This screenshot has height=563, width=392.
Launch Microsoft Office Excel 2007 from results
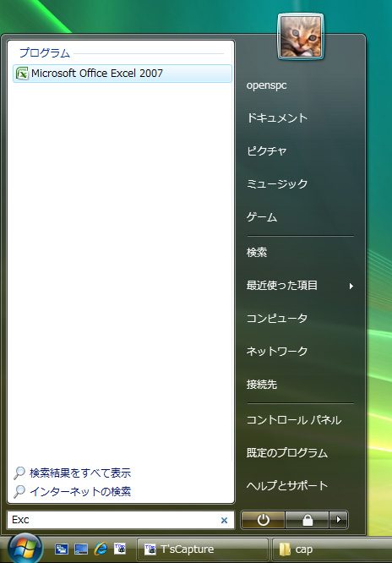122,74
